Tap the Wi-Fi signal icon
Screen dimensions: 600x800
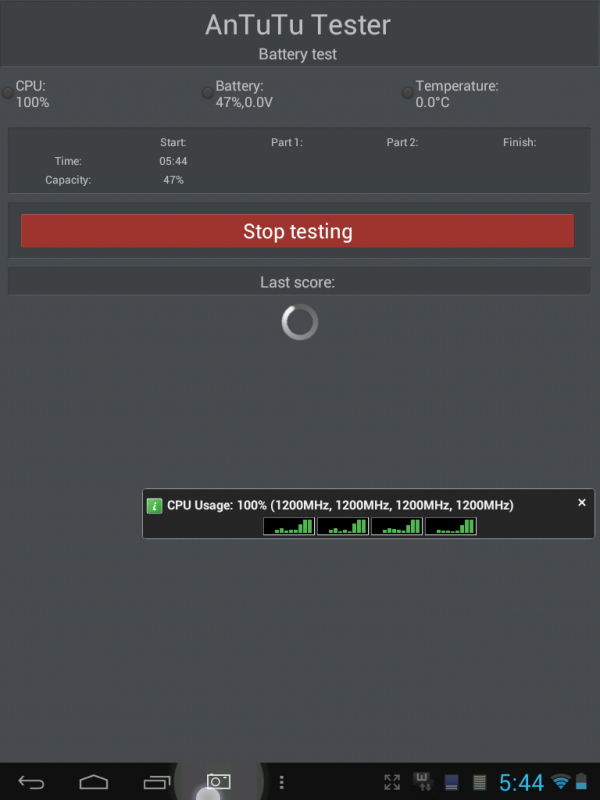pyautogui.click(x=561, y=781)
